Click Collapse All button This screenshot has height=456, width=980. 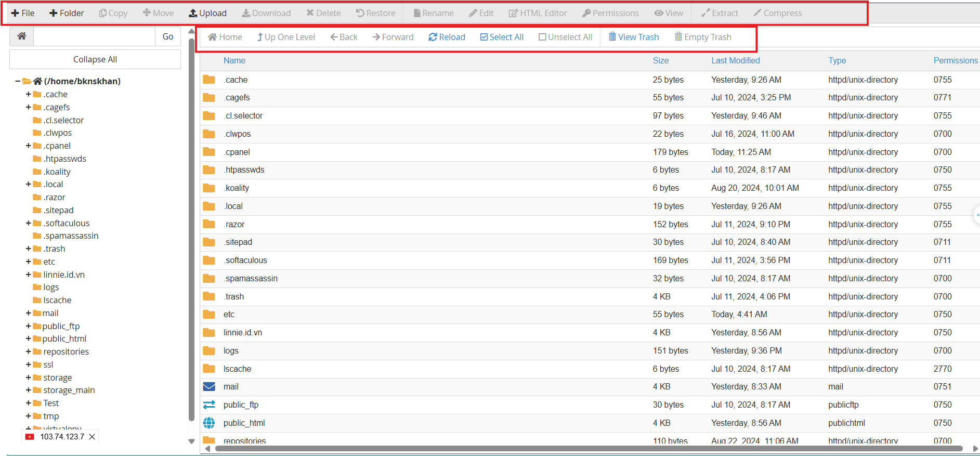point(95,59)
